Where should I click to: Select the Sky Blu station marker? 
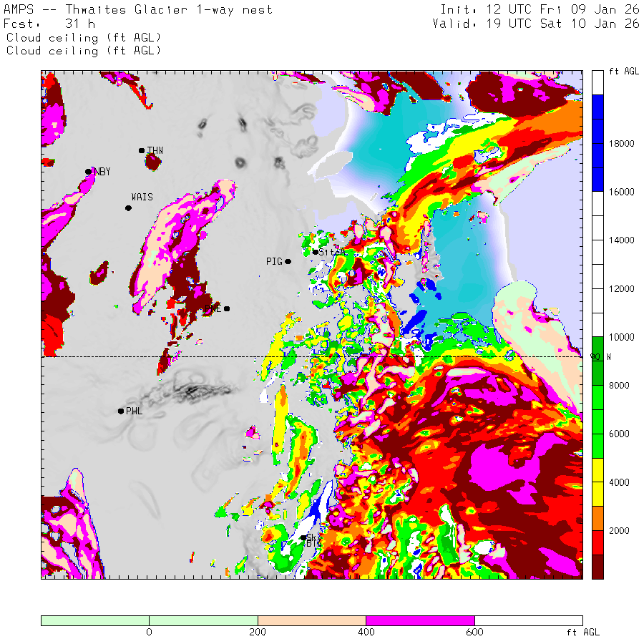(x=303, y=538)
